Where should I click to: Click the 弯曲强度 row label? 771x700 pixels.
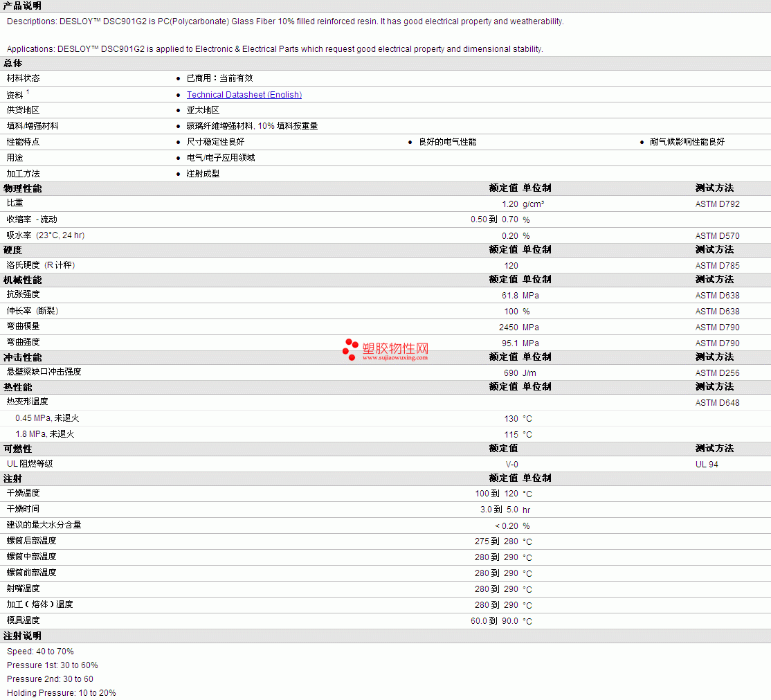[23, 342]
